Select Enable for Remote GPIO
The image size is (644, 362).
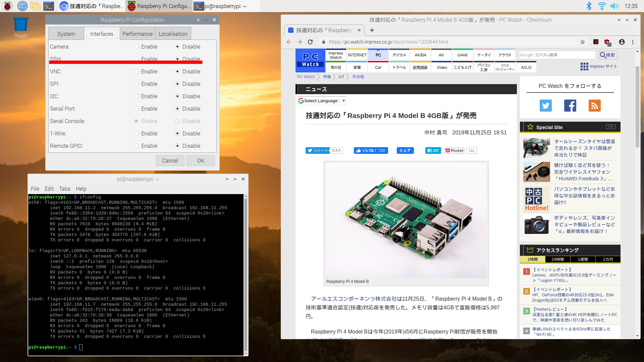coord(136,146)
